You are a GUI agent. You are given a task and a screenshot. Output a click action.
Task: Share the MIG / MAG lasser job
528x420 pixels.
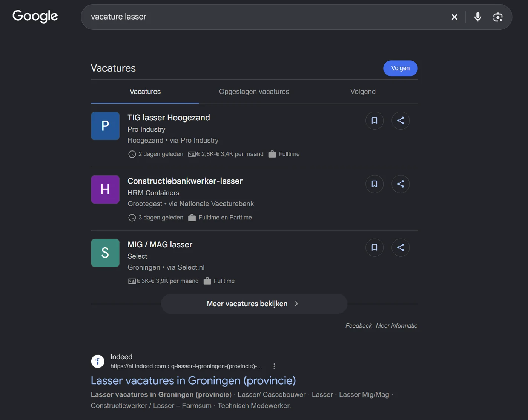coord(401,248)
